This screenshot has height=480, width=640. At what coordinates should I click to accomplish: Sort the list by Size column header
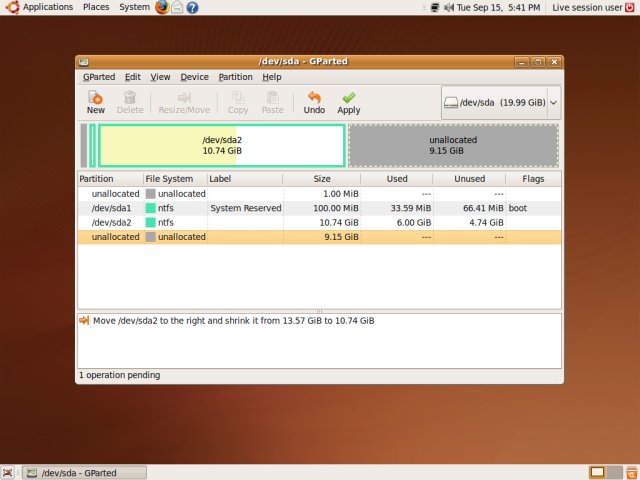[x=321, y=179]
